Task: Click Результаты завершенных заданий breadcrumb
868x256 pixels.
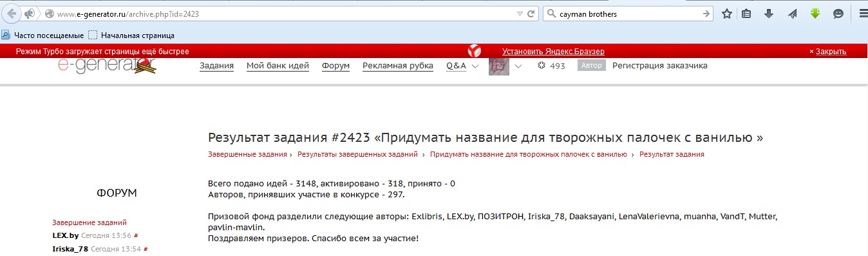Action: [x=357, y=154]
